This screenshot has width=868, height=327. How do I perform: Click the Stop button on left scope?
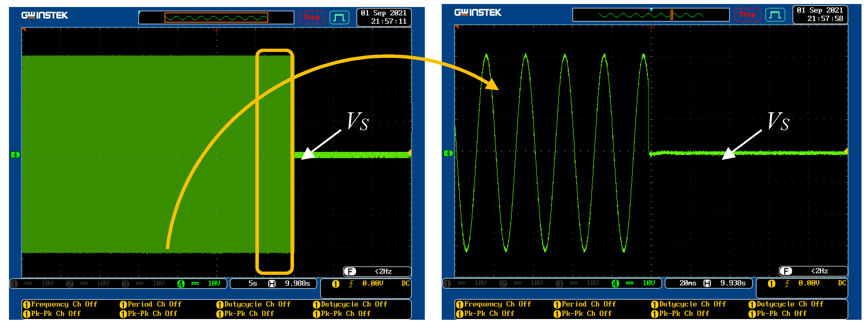click(x=311, y=17)
